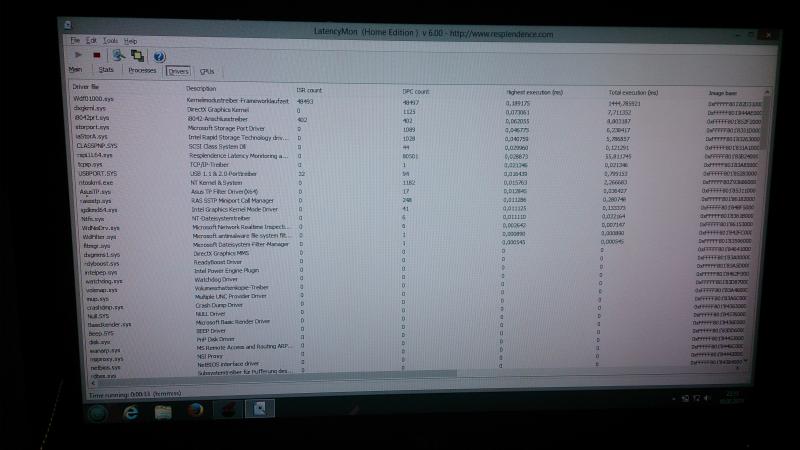Click the vertical scrollbar up arrow

pyautogui.click(x=767, y=92)
